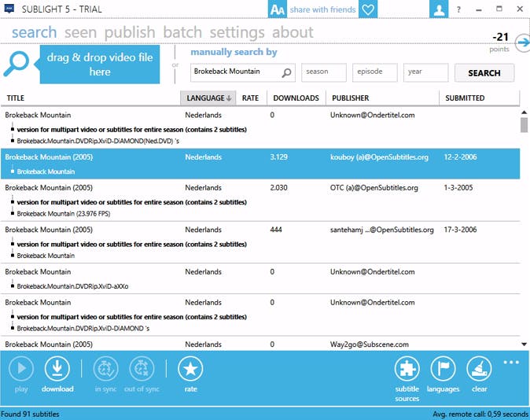
Task: Sort by the RATE column header
Action: coord(251,98)
